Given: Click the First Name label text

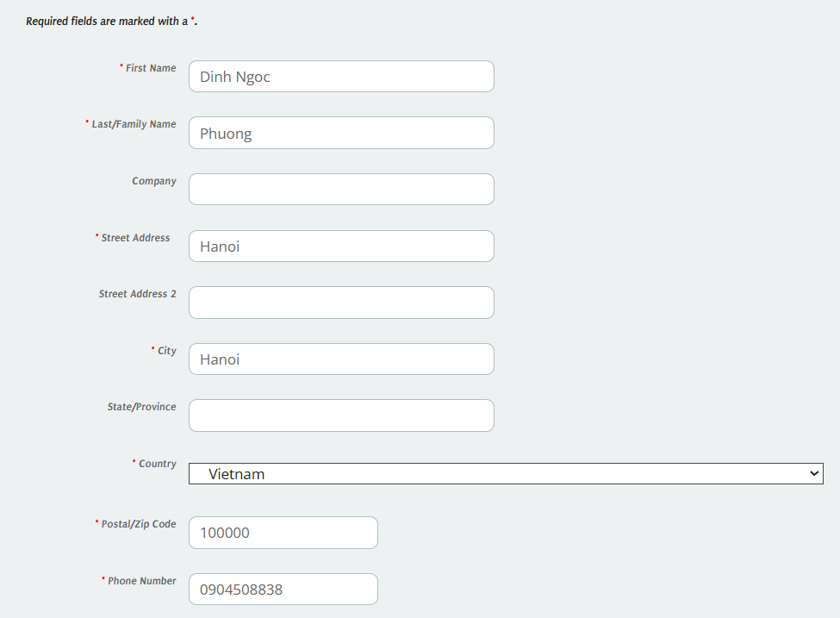Looking at the screenshot, I should tap(151, 68).
